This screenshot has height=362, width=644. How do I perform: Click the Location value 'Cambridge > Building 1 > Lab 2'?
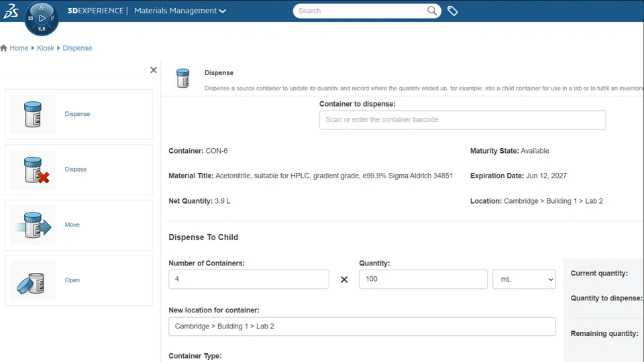(x=553, y=200)
